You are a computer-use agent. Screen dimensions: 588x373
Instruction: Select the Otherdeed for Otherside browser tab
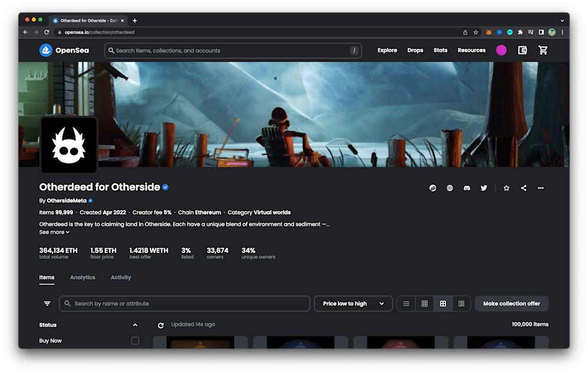[x=89, y=21]
